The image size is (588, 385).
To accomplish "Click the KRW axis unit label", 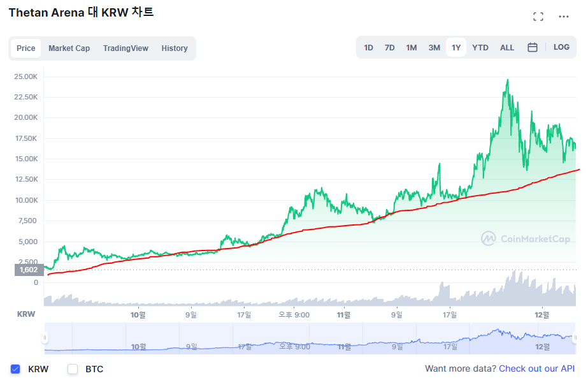I will [x=26, y=314].
